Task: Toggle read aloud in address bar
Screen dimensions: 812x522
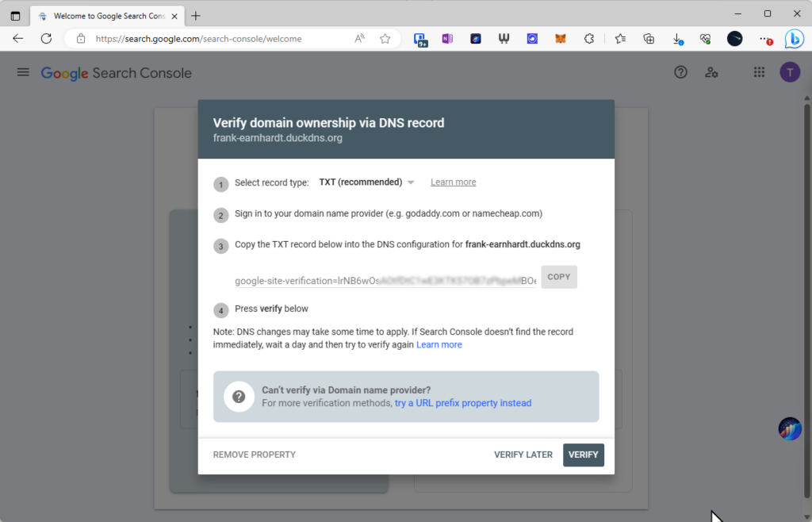Action: (x=359, y=39)
